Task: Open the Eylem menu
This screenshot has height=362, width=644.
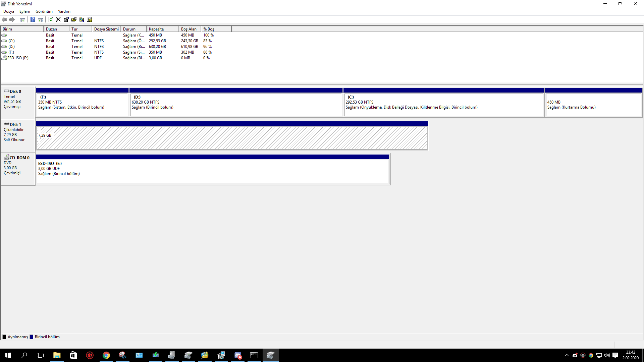Action: coord(25,11)
